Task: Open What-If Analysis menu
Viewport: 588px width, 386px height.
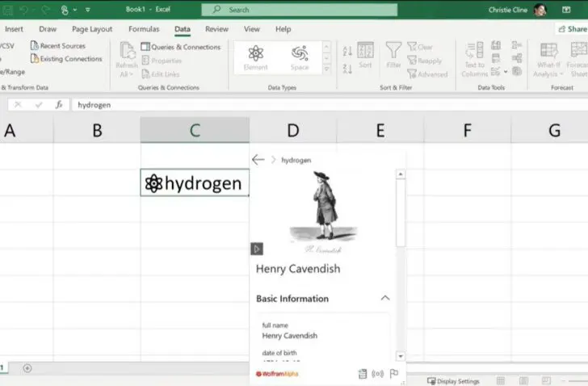Action: click(x=548, y=60)
